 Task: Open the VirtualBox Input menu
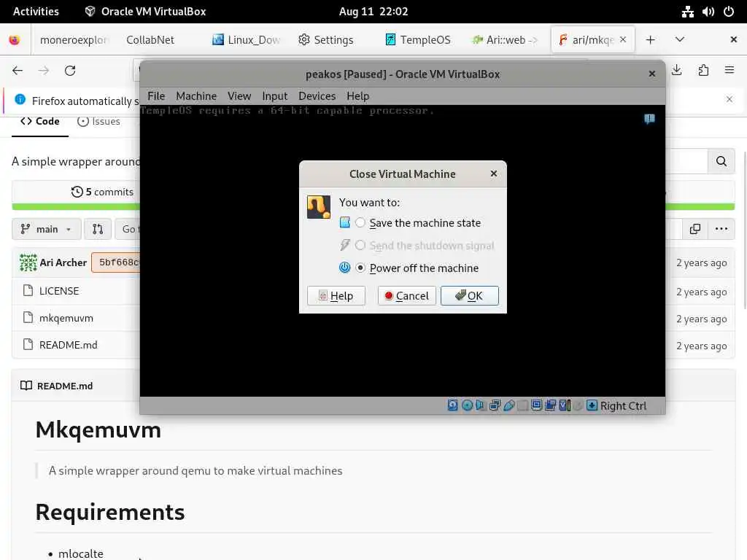coord(275,96)
